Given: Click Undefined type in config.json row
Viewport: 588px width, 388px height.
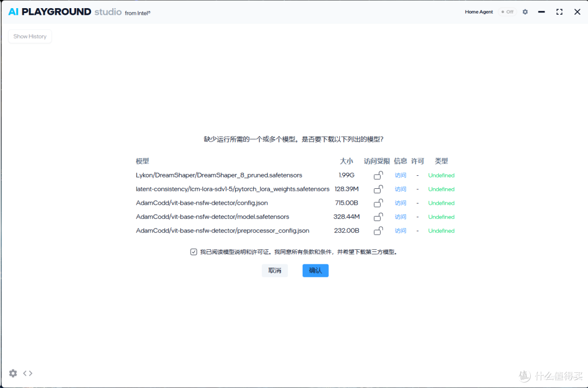Looking at the screenshot, I should [x=442, y=203].
